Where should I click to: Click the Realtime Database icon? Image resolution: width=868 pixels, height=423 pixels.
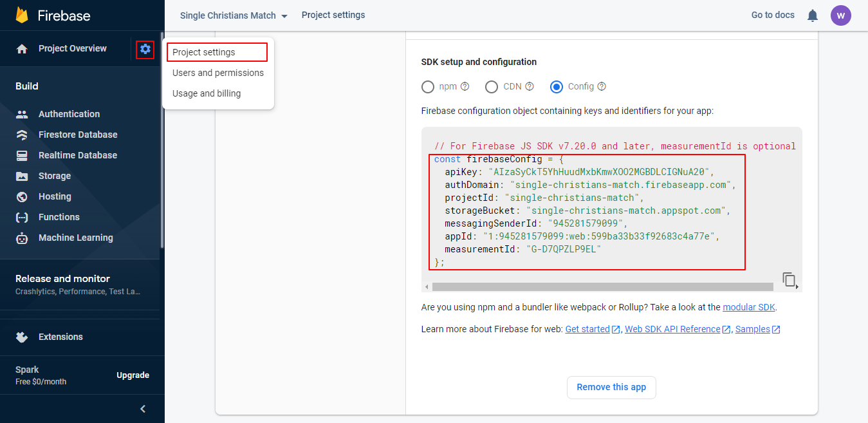pyautogui.click(x=22, y=155)
